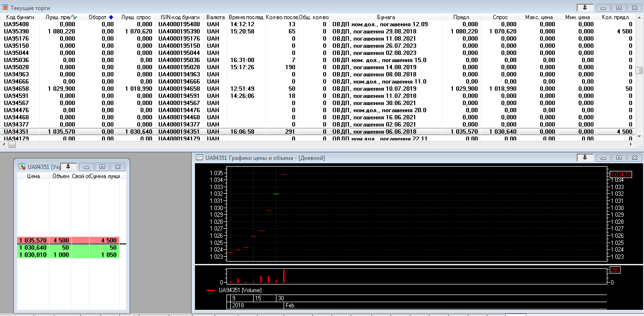Select the UA95028 row code cell
This screenshot has width=644, height=316.
click(16, 67)
